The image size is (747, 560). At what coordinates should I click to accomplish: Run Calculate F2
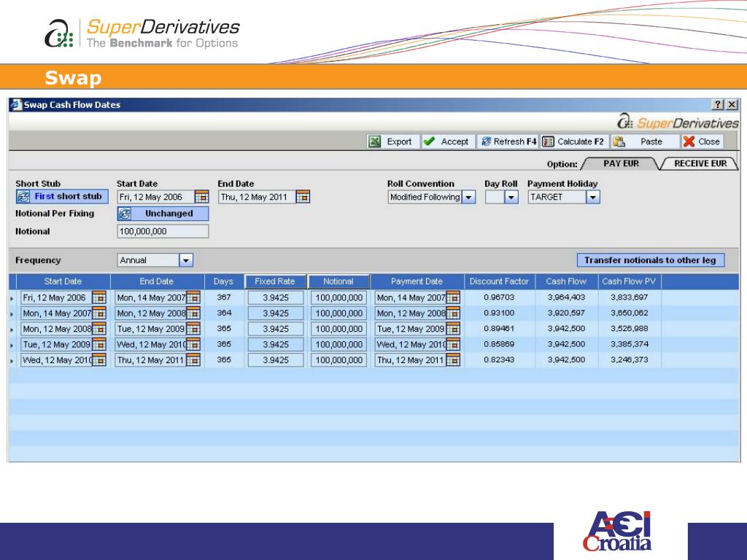coord(573,141)
